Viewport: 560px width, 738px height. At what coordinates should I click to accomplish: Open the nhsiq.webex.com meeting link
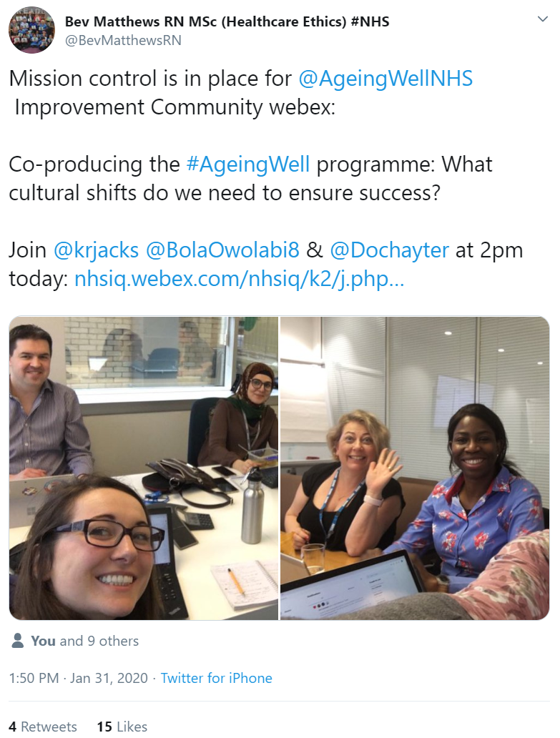(239, 279)
